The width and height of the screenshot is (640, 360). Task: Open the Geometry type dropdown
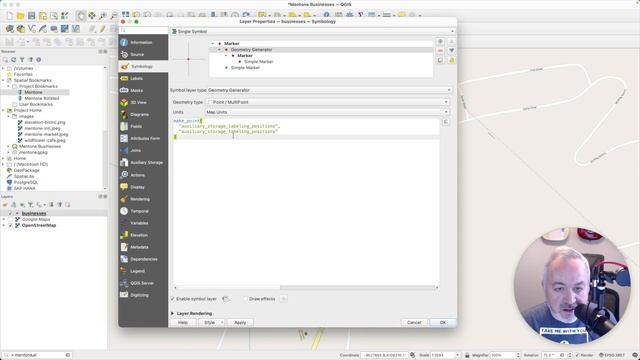click(x=327, y=102)
